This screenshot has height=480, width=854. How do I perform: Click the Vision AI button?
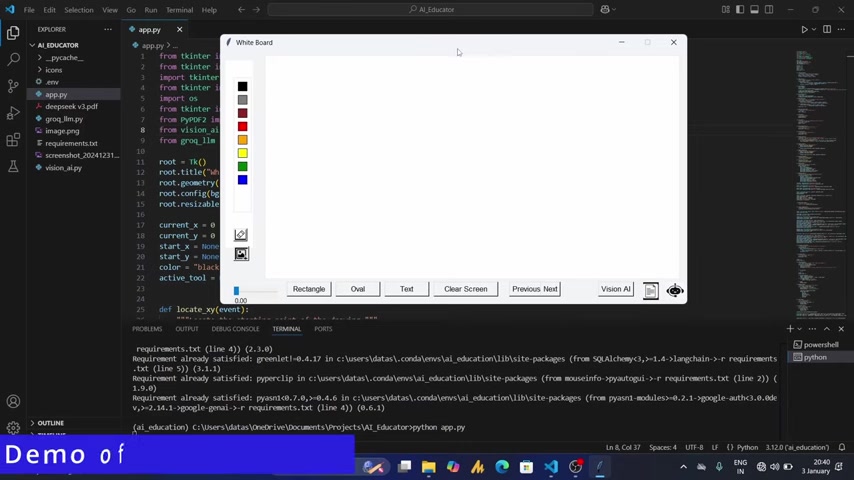click(615, 289)
